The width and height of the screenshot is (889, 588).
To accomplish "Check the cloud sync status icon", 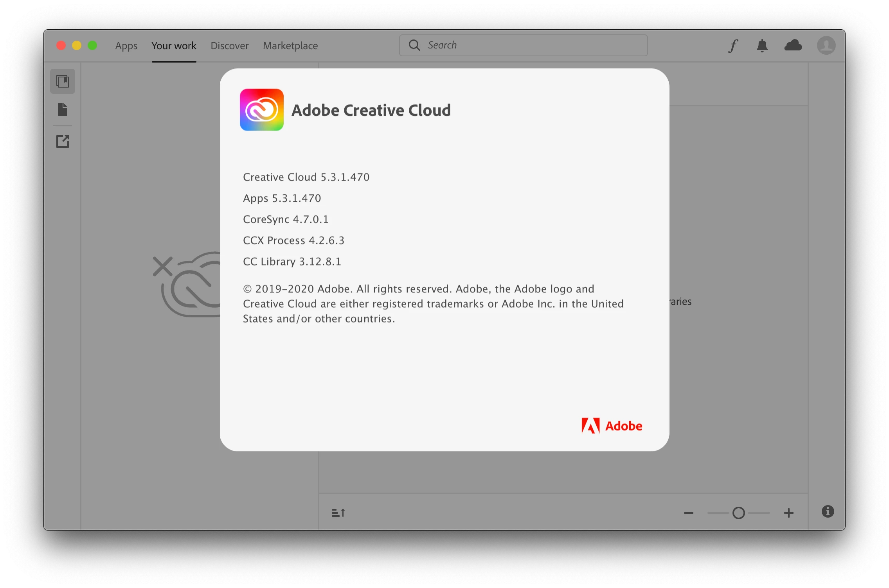I will click(x=793, y=46).
